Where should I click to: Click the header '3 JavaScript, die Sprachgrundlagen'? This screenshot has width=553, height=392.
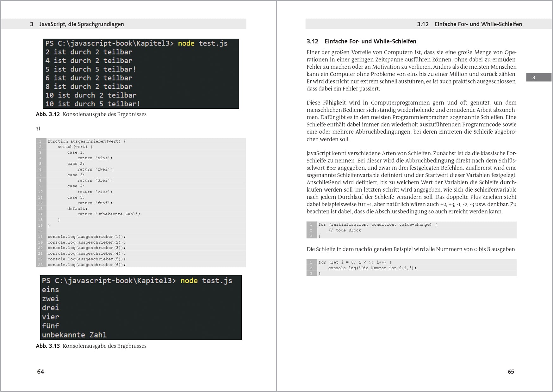point(77,24)
